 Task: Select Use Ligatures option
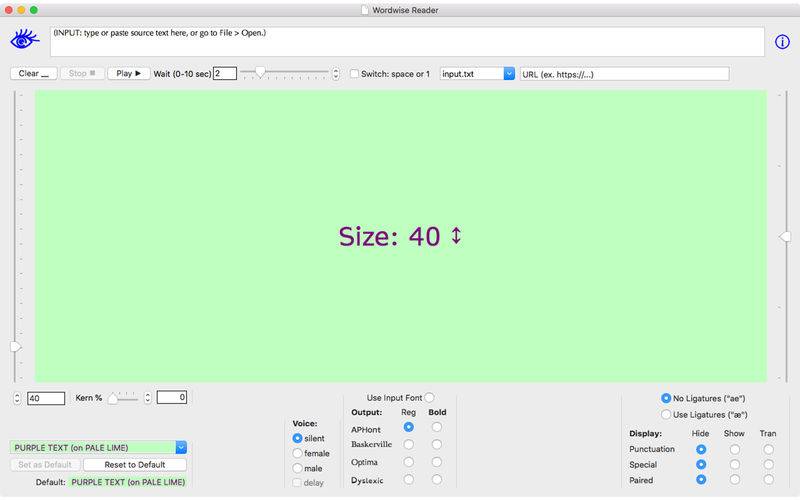coord(666,414)
